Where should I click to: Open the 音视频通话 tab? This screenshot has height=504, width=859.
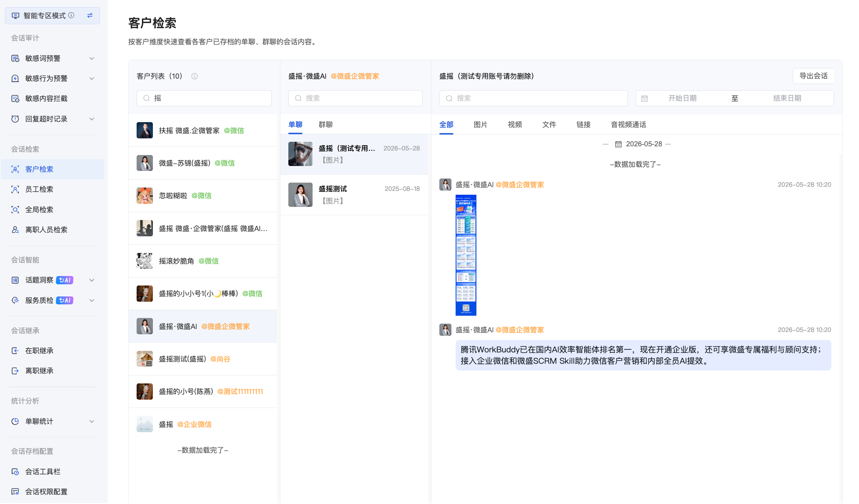click(628, 125)
